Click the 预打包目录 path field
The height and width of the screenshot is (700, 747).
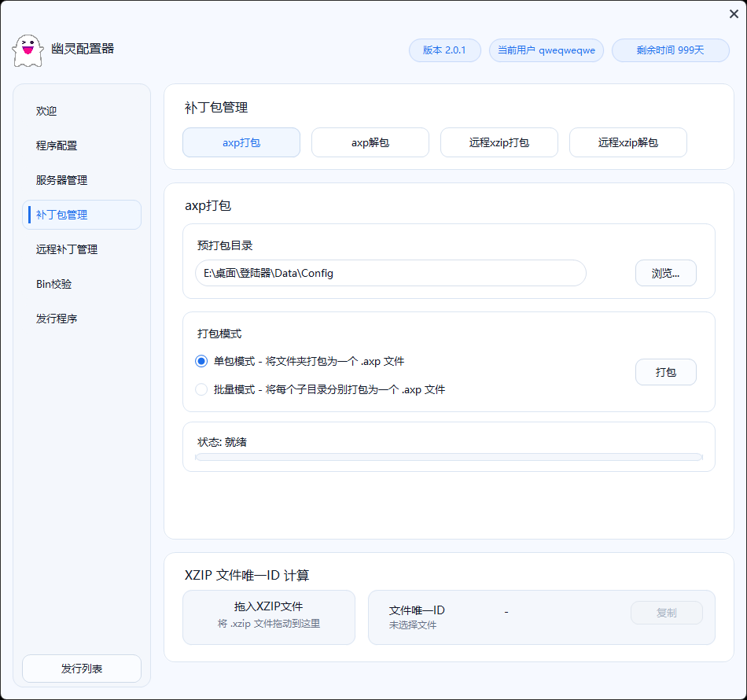click(x=391, y=273)
